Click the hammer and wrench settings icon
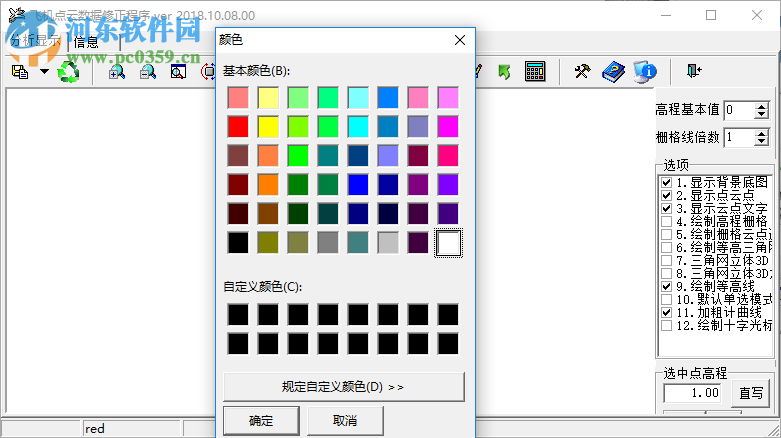This screenshot has height=438, width=781. point(582,71)
